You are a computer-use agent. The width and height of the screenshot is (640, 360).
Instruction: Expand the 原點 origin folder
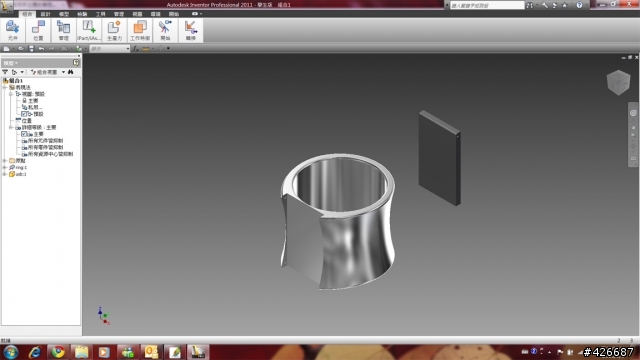point(5,161)
